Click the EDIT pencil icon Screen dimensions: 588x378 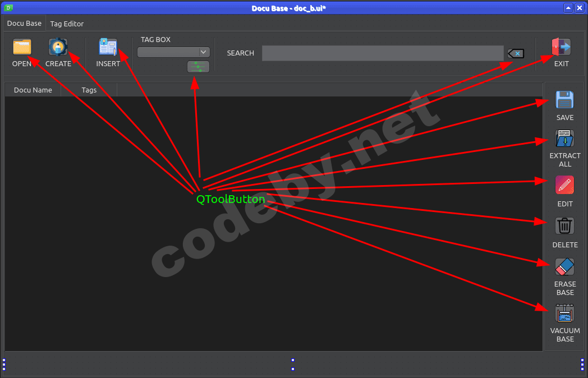(564, 185)
